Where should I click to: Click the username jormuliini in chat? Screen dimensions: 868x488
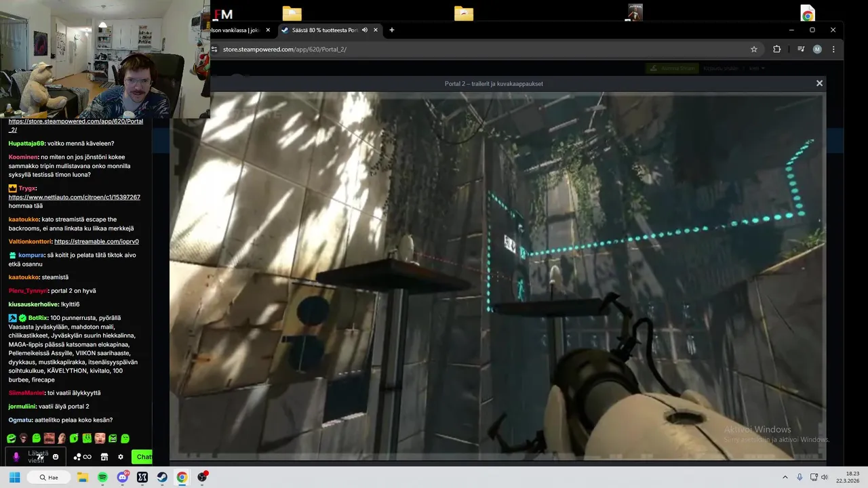pyautogui.click(x=22, y=407)
